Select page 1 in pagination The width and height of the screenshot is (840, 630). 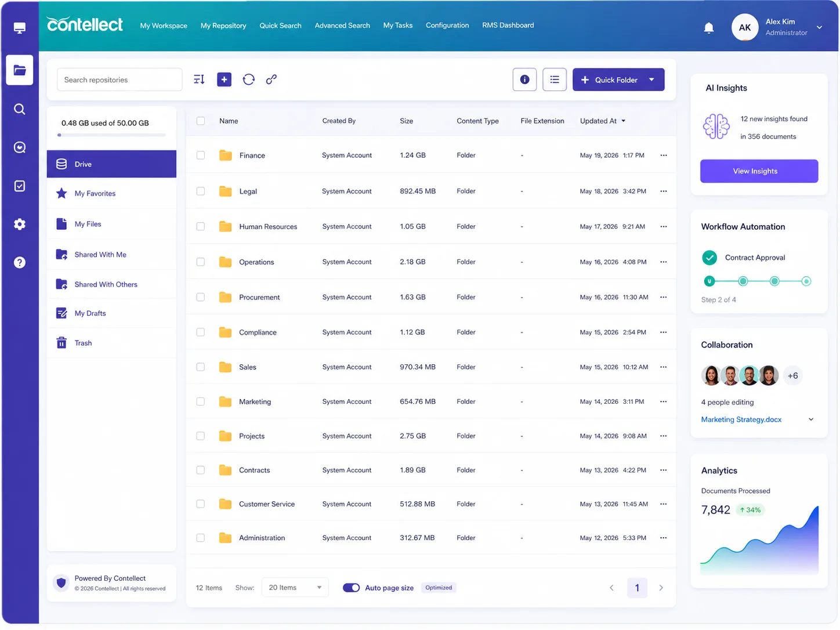tap(637, 588)
